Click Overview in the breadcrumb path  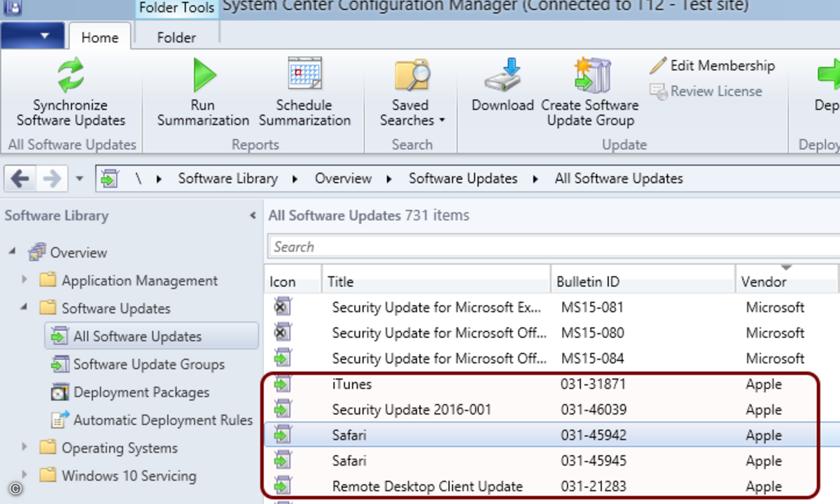343,178
